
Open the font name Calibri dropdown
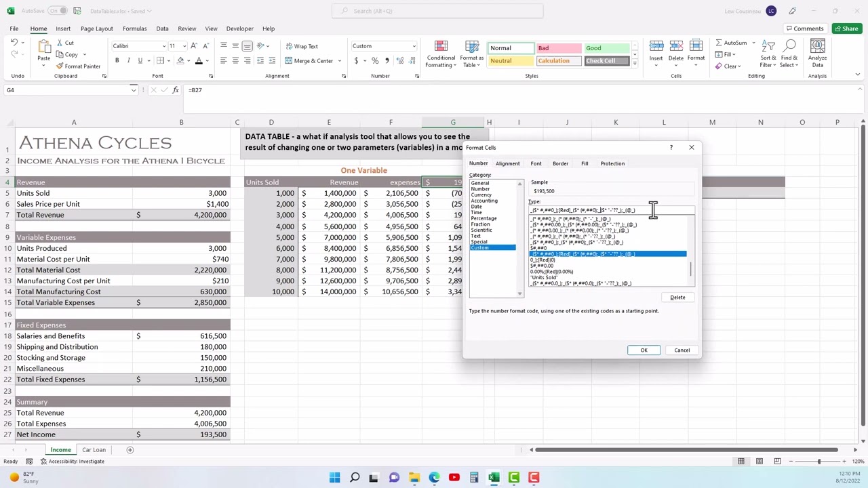pos(163,46)
